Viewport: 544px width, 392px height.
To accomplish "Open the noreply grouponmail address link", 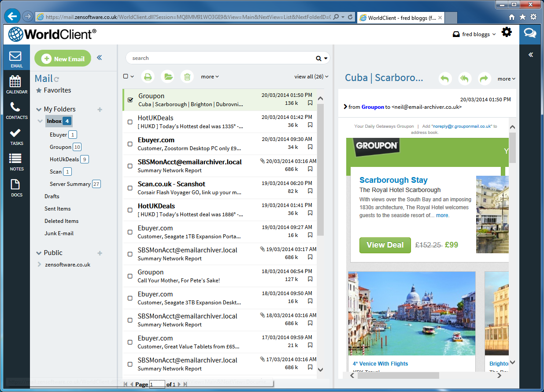I will [x=461, y=126].
